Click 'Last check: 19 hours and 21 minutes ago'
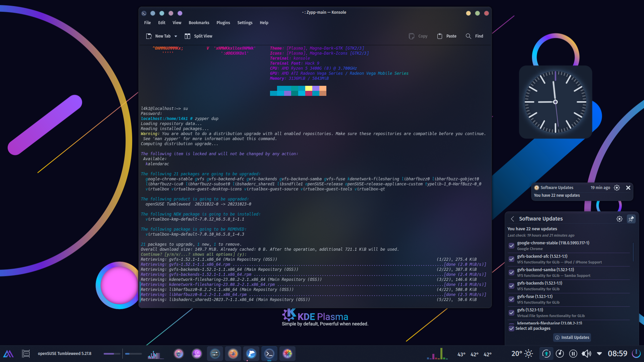 tap(541, 235)
